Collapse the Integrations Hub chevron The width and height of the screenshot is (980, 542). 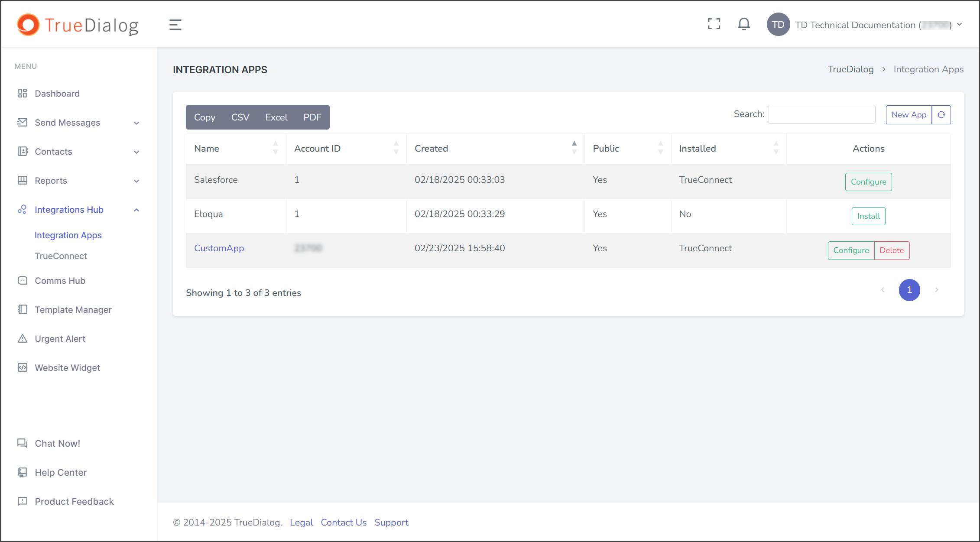[x=136, y=210]
